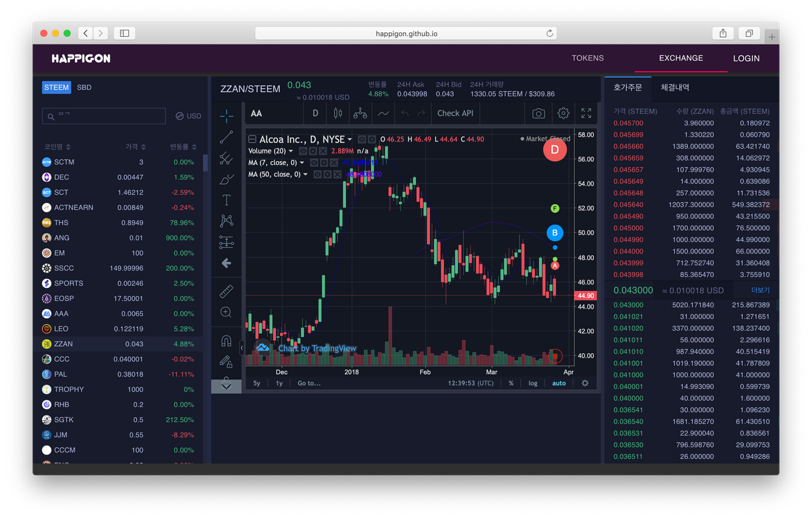The height and width of the screenshot is (518, 812).
Task: Activate the zoom-in magnifier tool
Action: pyautogui.click(x=226, y=312)
